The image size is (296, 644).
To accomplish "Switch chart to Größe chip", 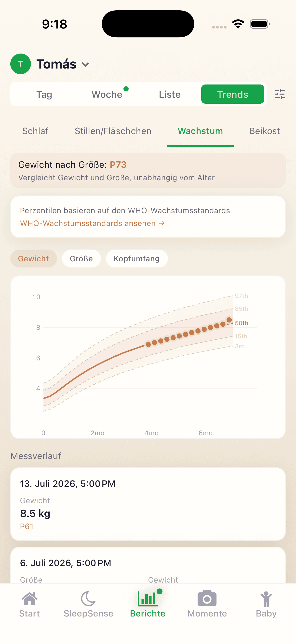I will coord(81,258).
